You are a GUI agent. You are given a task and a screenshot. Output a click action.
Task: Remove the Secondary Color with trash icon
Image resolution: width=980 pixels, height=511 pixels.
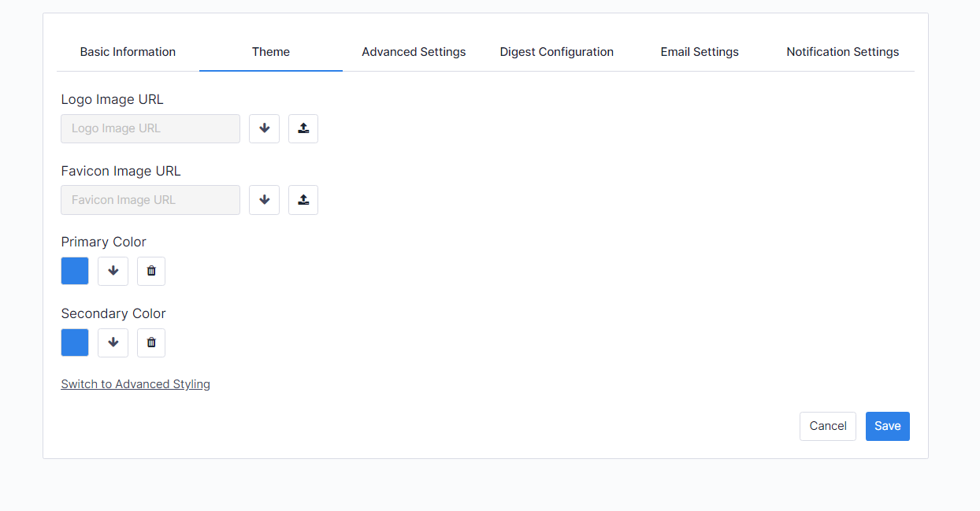151,343
